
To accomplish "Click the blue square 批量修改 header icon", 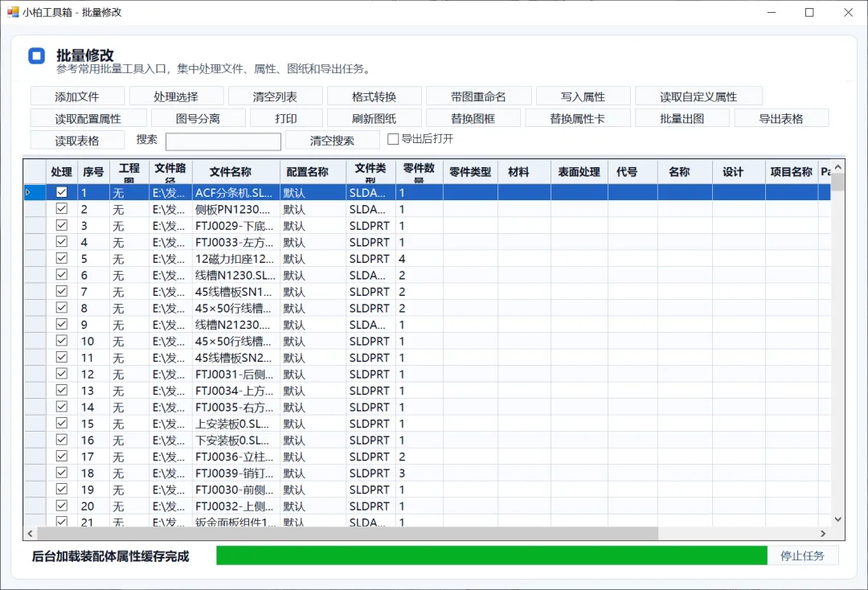I will (37, 56).
